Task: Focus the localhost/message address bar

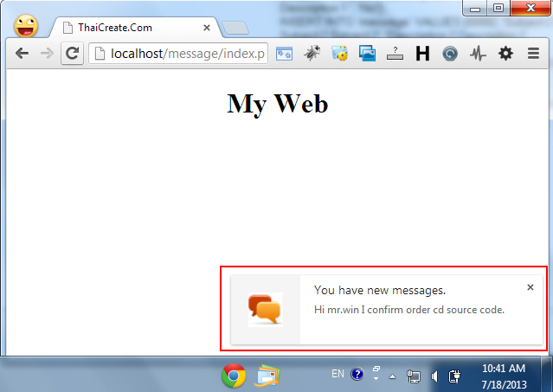Action: pos(178,54)
